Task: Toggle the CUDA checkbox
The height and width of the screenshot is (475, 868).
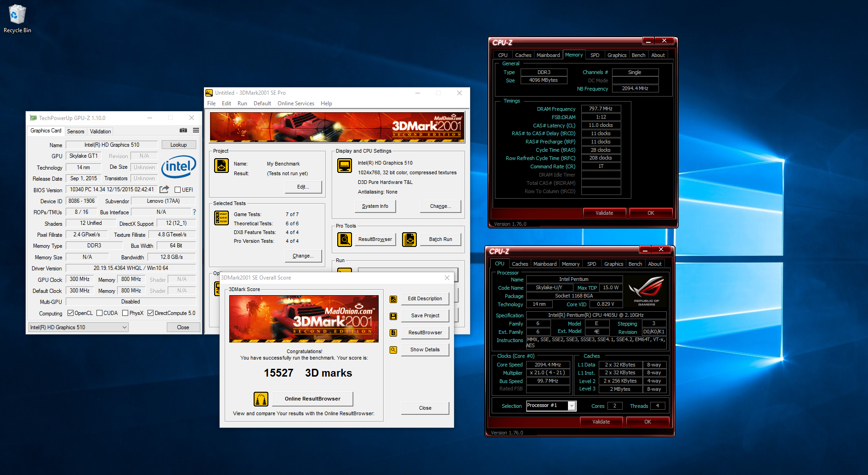Action: 99,313
